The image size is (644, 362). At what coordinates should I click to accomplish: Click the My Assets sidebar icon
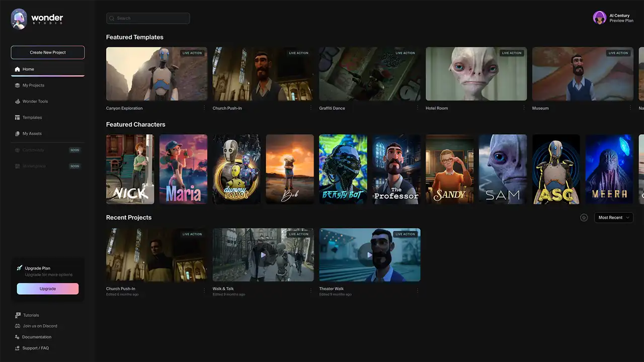point(18,134)
